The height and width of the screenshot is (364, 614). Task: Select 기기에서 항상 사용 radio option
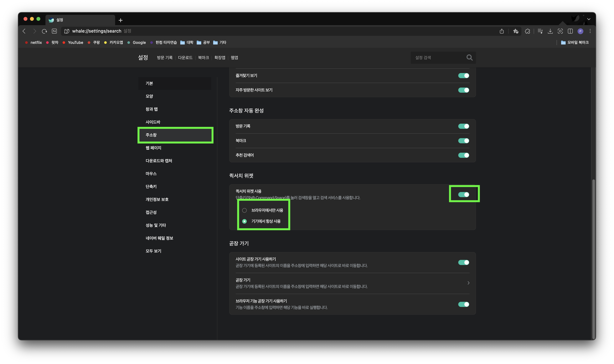coord(244,221)
